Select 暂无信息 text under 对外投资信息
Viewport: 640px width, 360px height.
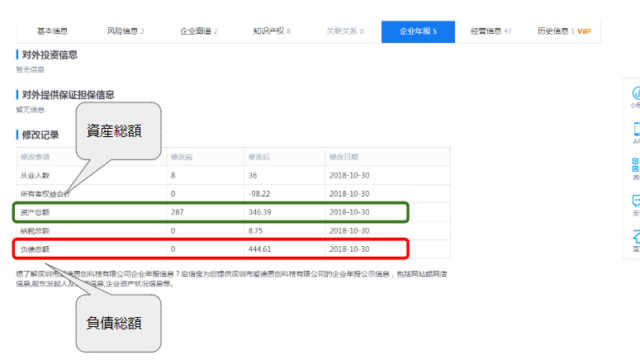(x=30, y=70)
